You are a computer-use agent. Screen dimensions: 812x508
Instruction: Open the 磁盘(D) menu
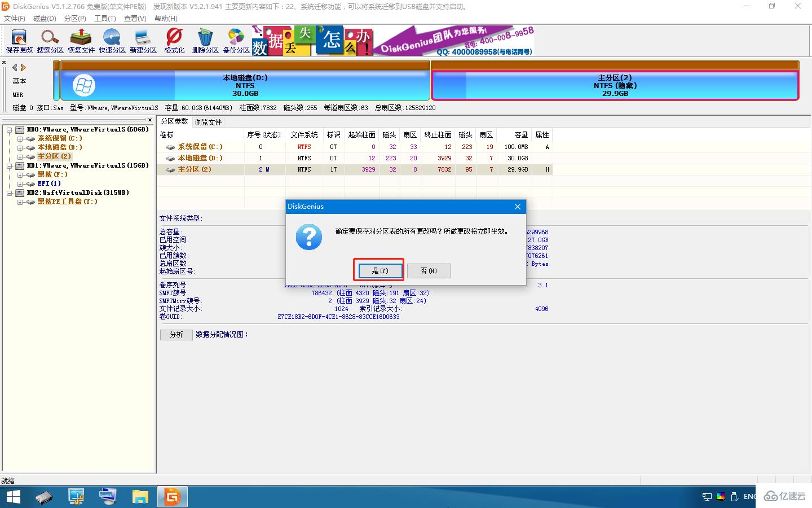point(45,19)
